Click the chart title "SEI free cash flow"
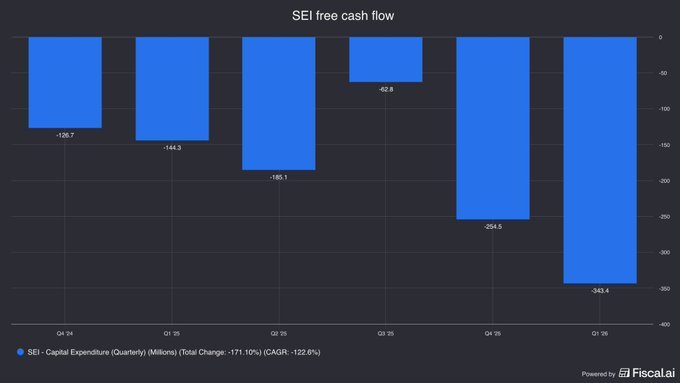Screen dimensions: 680x383 tap(343, 16)
